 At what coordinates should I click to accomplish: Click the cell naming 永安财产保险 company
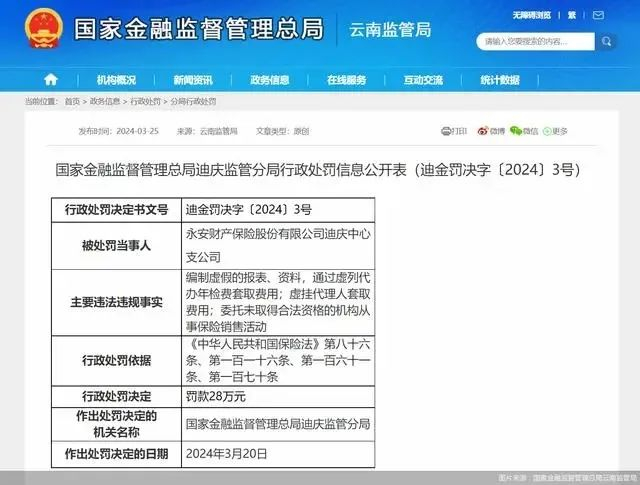click(278, 245)
